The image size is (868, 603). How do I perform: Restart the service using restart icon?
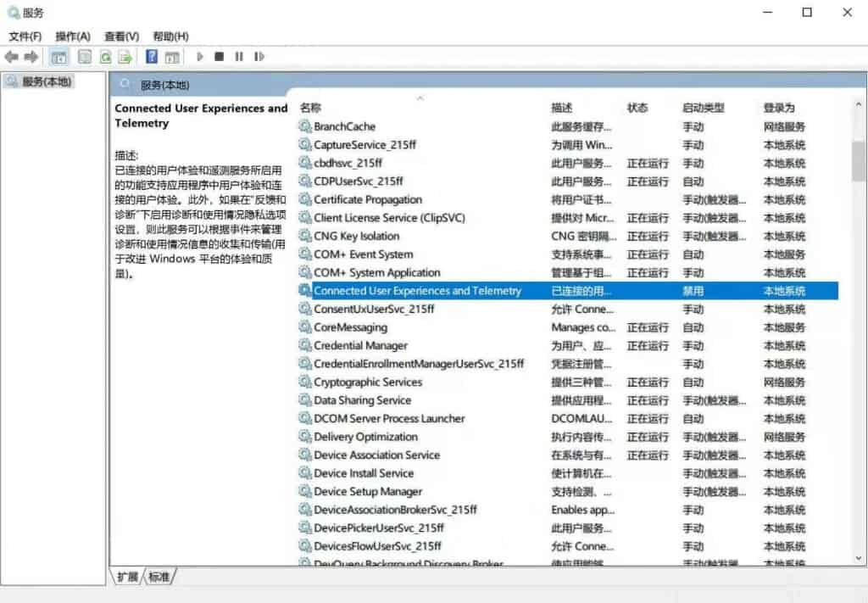coord(259,57)
